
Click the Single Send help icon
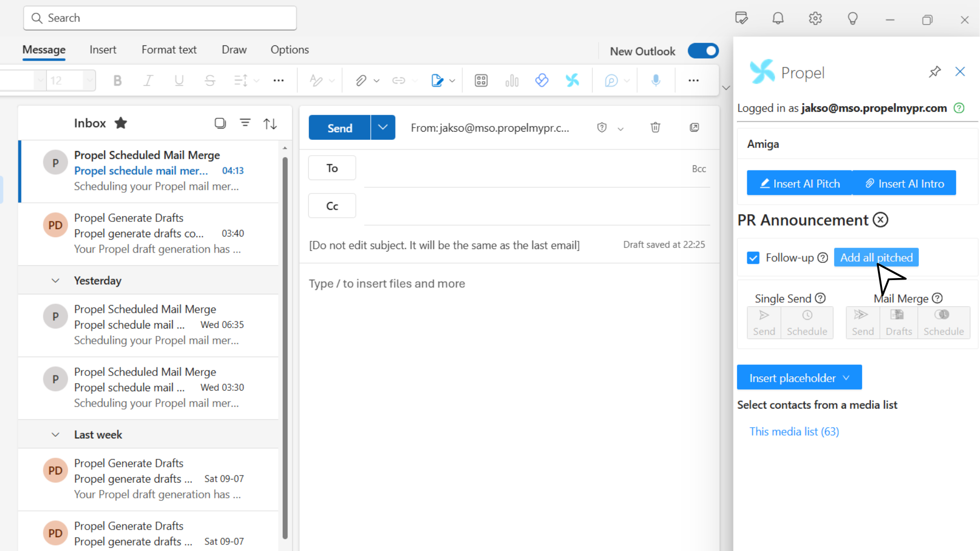pyautogui.click(x=820, y=298)
